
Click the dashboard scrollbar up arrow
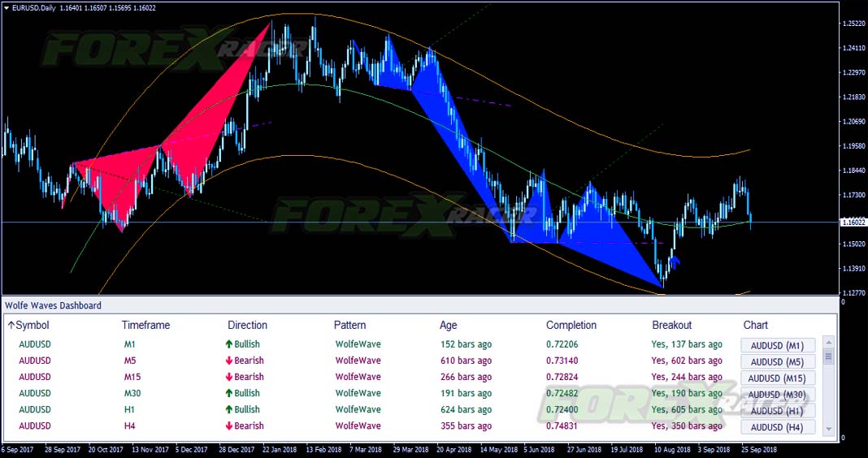(x=829, y=341)
